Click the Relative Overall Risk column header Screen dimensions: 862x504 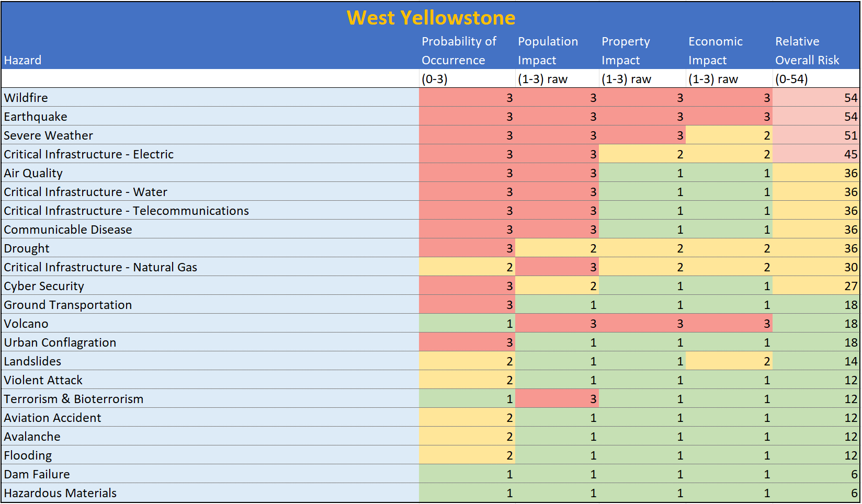807,51
